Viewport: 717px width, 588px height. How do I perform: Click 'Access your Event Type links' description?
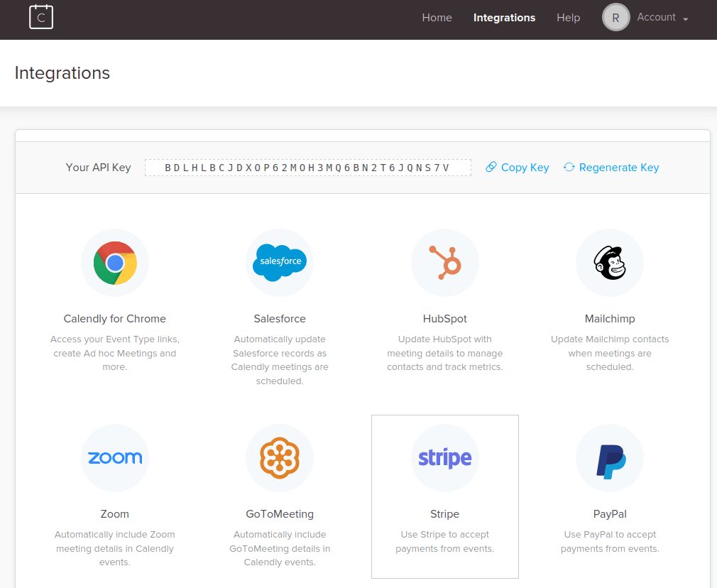115,353
